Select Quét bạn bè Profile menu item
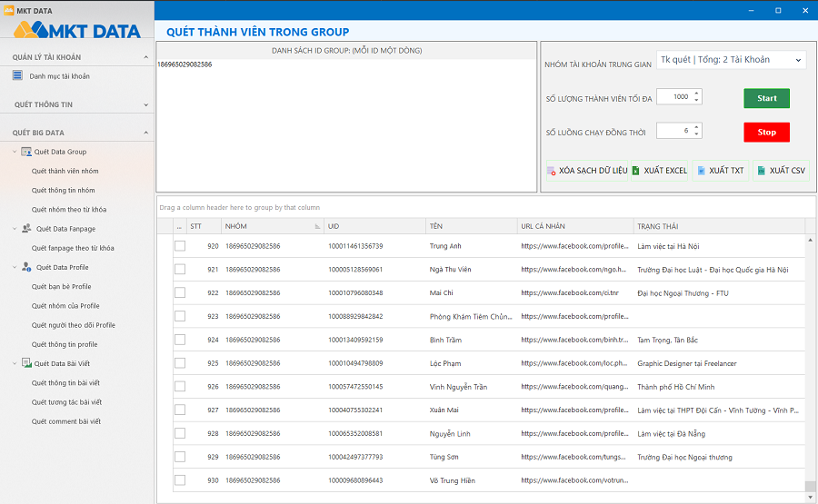 pyautogui.click(x=61, y=287)
